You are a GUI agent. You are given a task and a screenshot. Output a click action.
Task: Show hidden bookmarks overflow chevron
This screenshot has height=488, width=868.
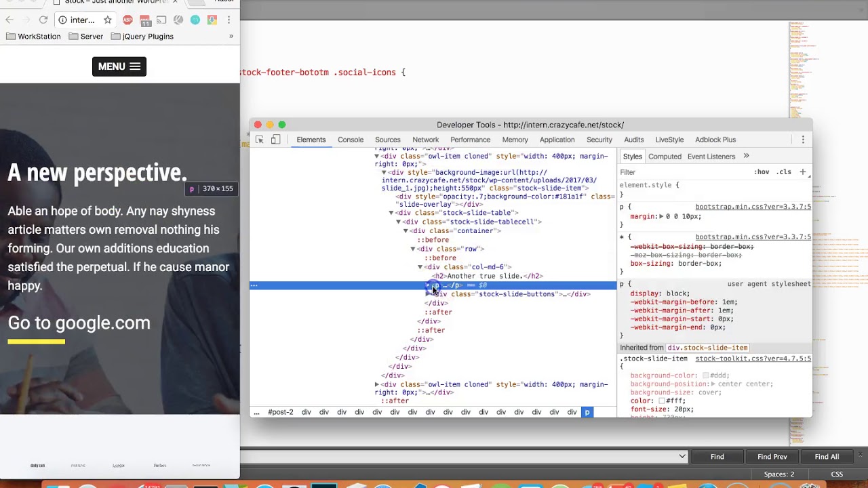[231, 37]
